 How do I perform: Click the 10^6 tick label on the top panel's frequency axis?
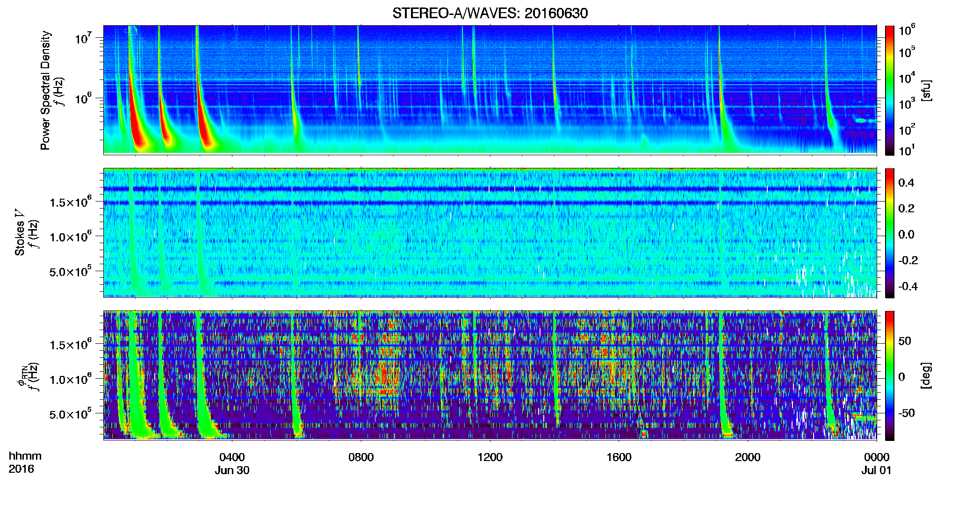point(83,98)
